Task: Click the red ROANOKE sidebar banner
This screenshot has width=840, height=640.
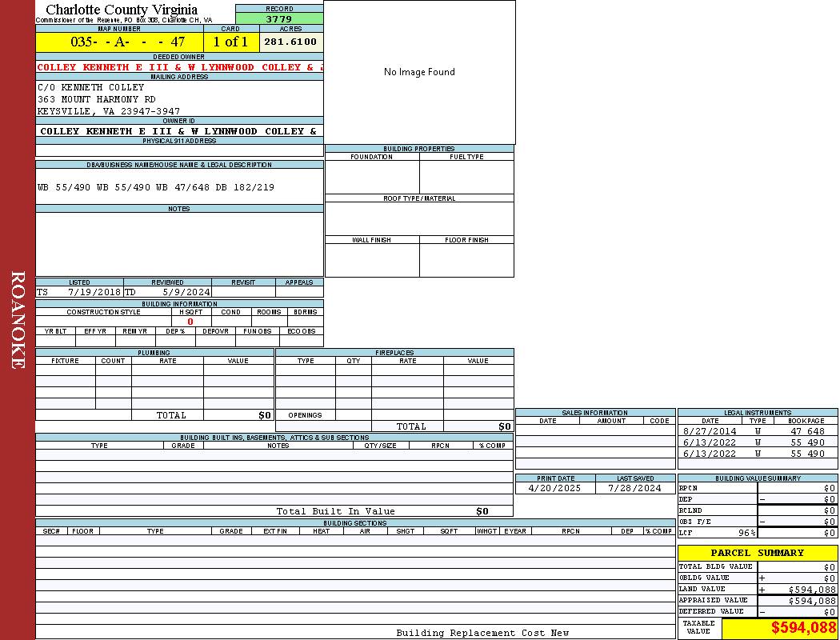Action: 18,320
